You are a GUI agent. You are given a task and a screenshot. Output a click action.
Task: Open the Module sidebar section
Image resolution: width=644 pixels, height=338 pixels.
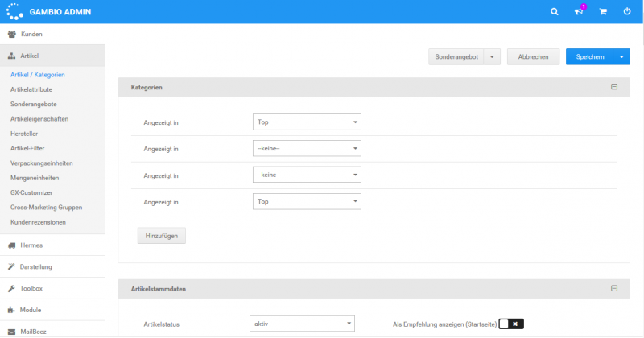click(x=31, y=310)
